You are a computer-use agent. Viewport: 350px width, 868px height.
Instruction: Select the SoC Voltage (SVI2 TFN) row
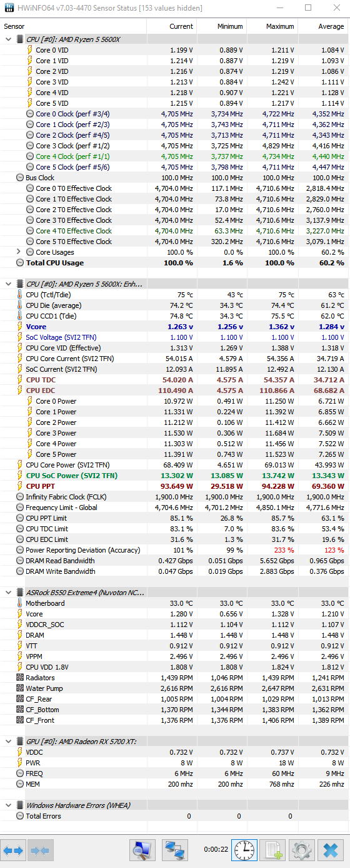(x=174, y=337)
